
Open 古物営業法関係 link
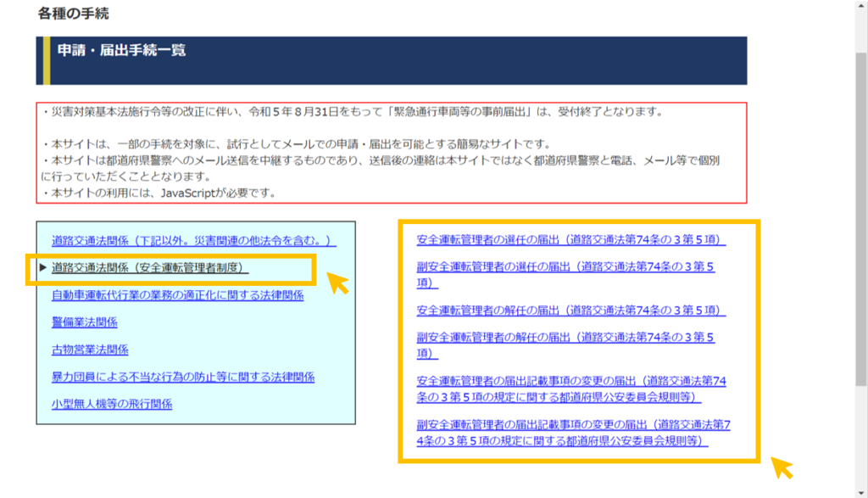pyautogui.click(x=90, y=350)
